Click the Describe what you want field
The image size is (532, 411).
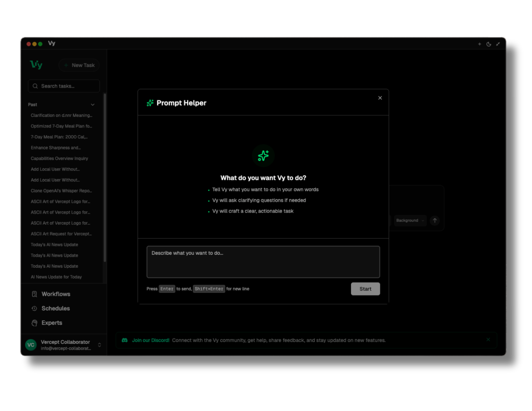[263, 262]
